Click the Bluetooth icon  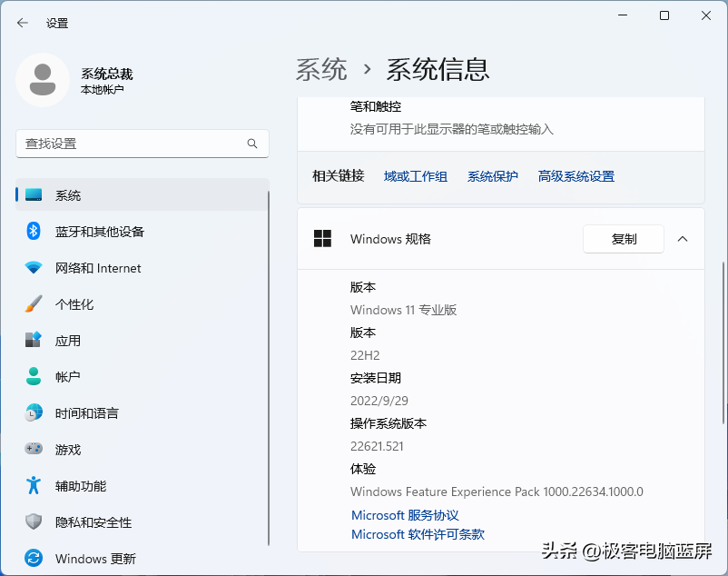point(34,232)
